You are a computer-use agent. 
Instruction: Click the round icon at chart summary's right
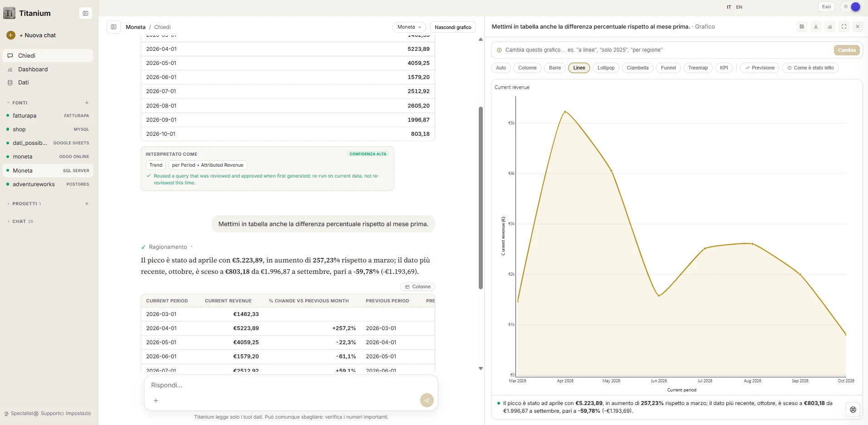pyautogui.click(x=853, y=410)
